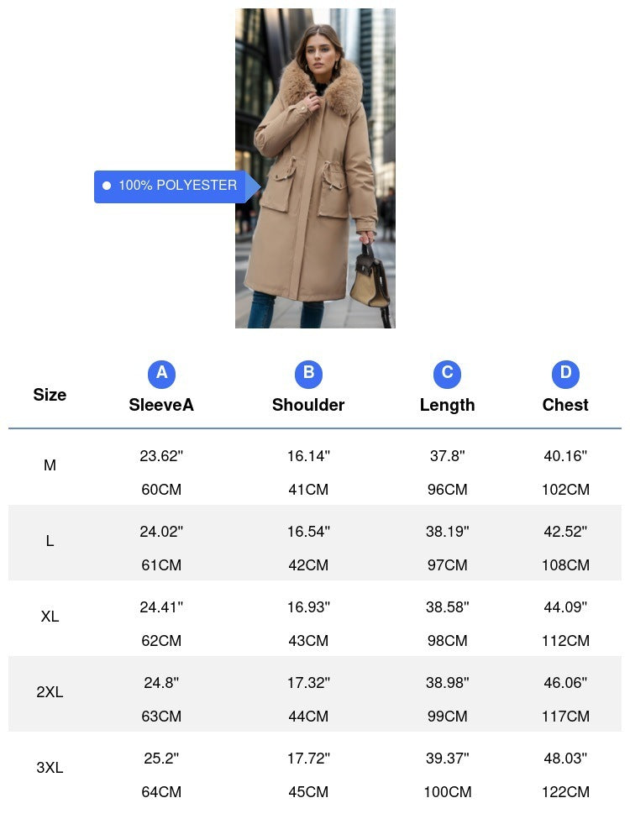
Task: Click the white dot on polyester tag
Action: [x=107, y=186]
